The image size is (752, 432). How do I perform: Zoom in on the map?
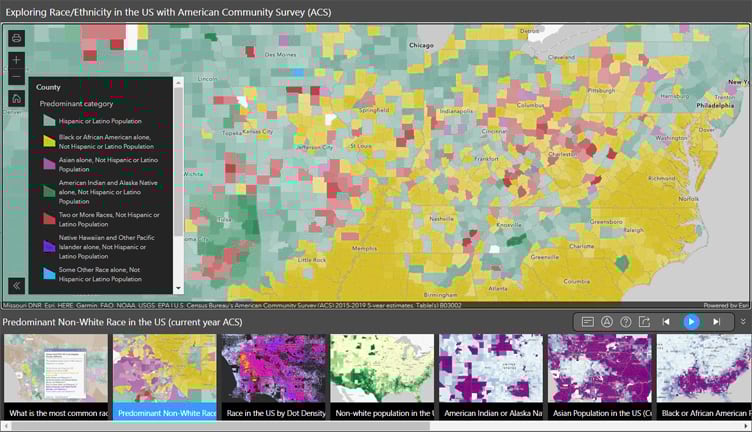pyautogui.click(x=16, y=60)
